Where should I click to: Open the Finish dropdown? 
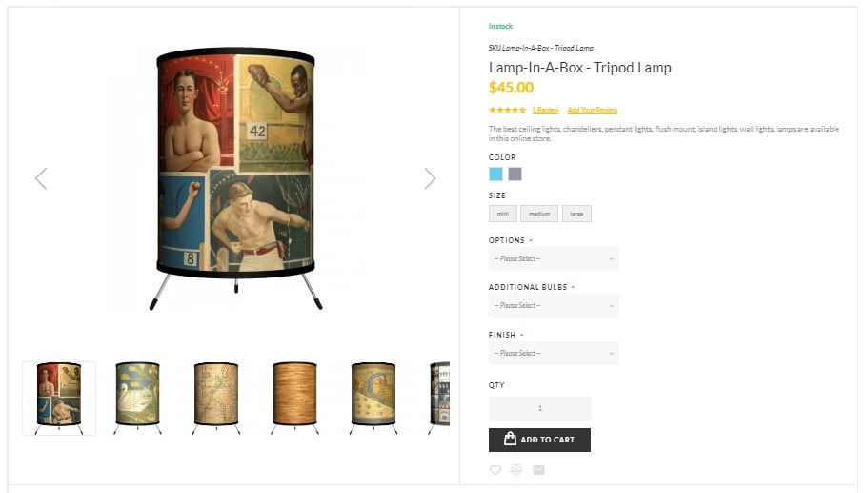554,353
